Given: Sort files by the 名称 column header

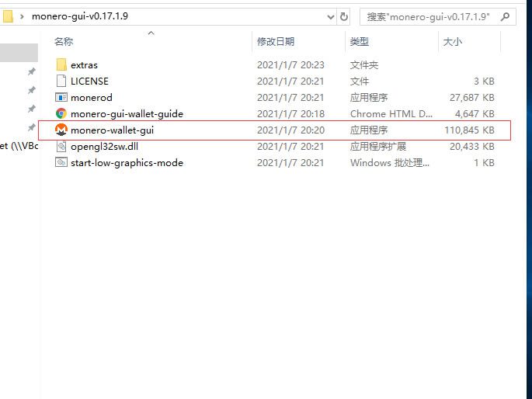Looking at the screenshot, I should pyautogui.click(x=64, y=42).
